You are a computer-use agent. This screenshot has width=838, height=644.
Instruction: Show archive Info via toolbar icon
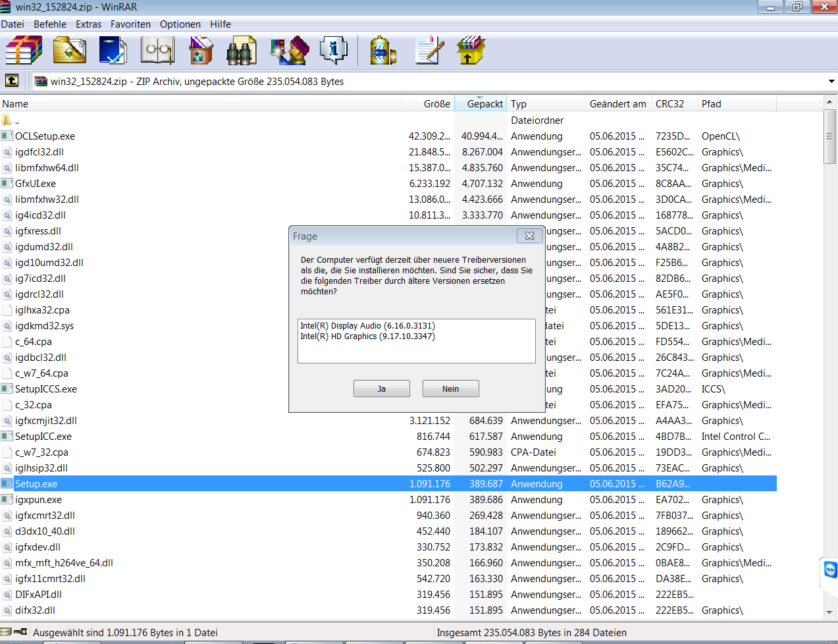click(x=333, y=50)
